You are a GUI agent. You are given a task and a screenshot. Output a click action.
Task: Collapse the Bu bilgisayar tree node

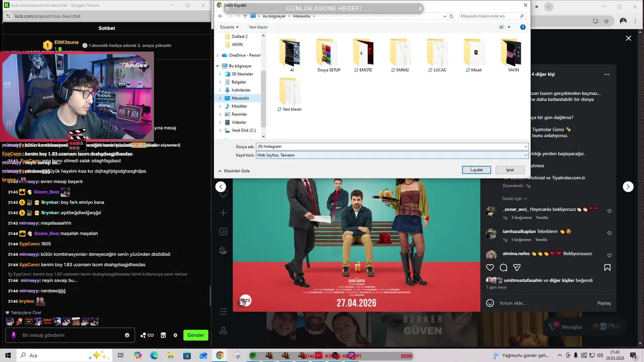(x=218, y=66)
